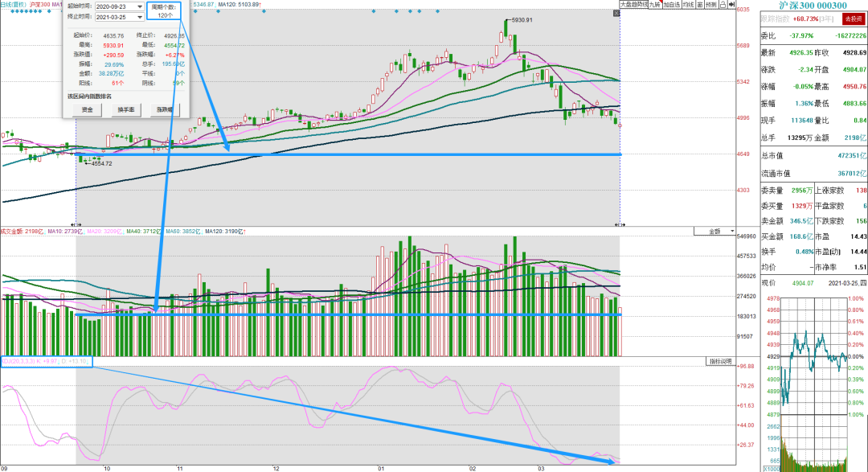Click the 跟踪指数 +60.73% banner text
Viewport: 868px width, 472px height.
797,18
